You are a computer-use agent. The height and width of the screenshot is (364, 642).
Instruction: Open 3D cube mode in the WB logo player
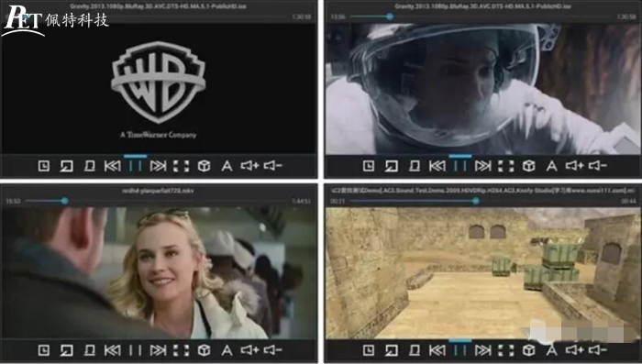tap(204, 166)
